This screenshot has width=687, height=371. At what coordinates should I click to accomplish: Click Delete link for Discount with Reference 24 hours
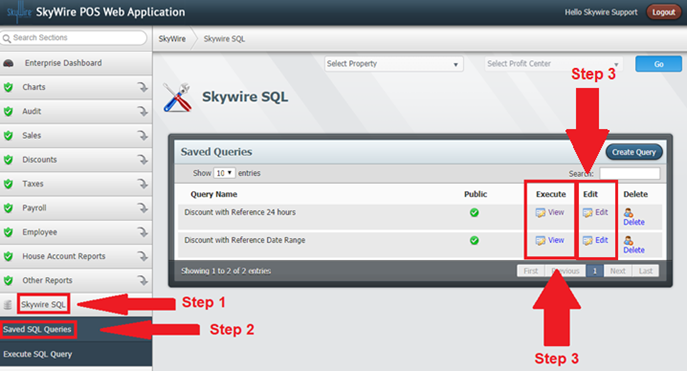coord(634,222)
